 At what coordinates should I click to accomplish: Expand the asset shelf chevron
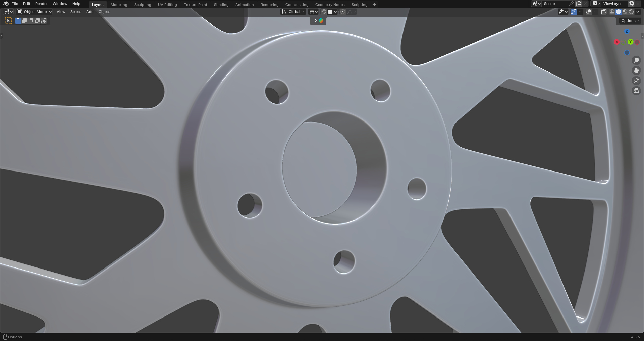coord(315,21)
